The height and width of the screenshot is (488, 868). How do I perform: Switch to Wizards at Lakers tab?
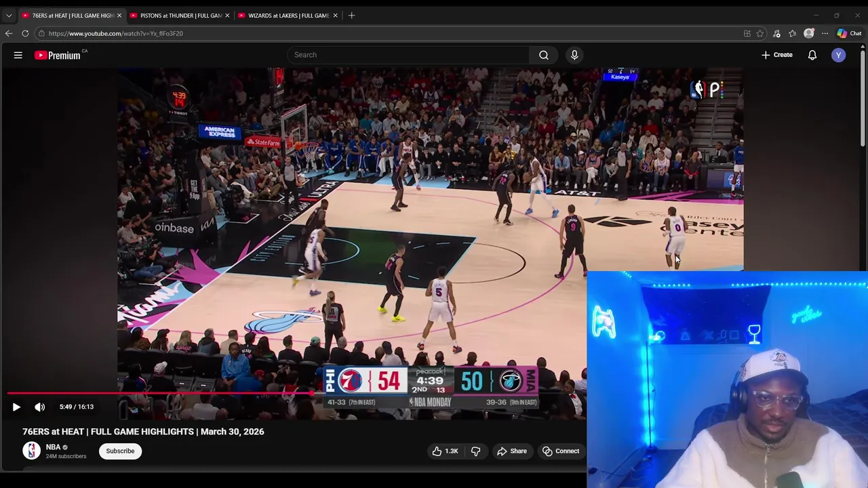[x=288, y=15]
